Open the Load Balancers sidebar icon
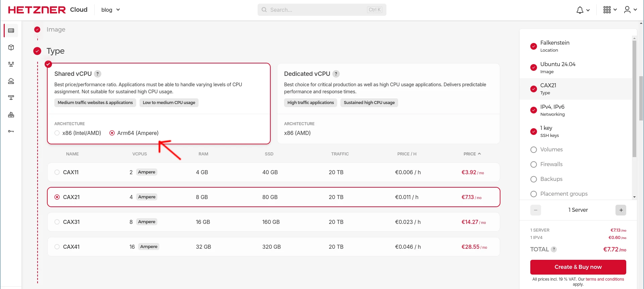Viewport: 644px width, 289px height. 11,64
